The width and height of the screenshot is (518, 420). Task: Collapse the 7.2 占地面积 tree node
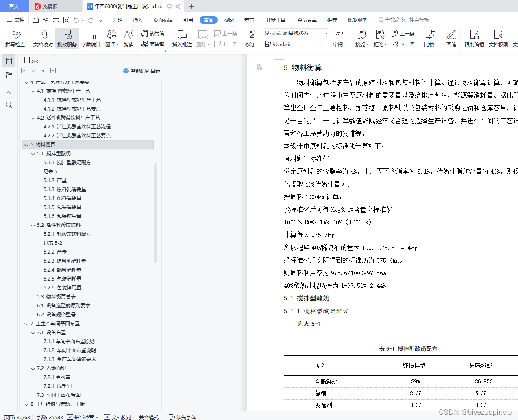(x=33, y=368)
